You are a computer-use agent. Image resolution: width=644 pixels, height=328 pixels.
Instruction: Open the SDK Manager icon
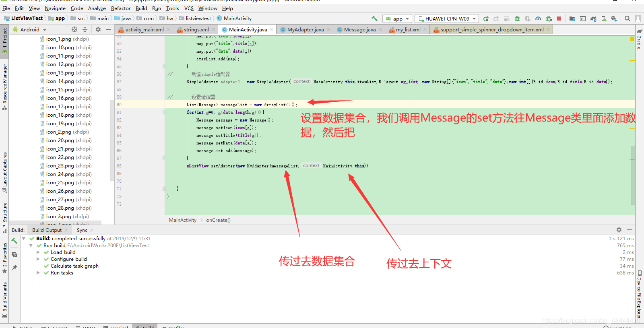click(614, 19)
